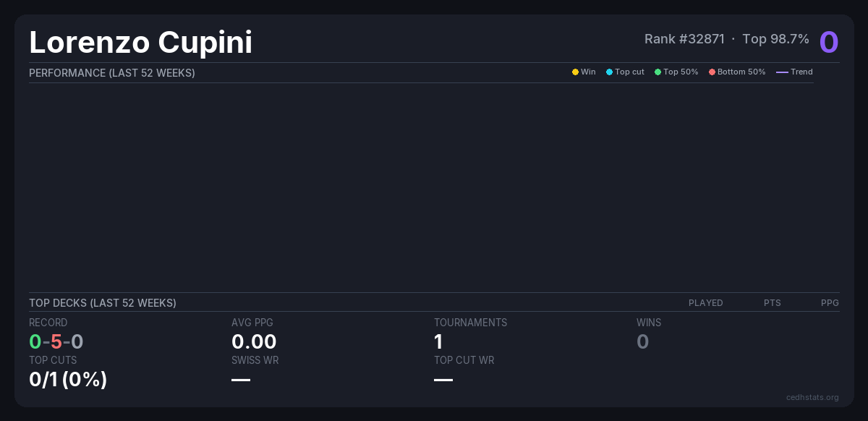Toggle the Trend series legend label

[x=801, y=72]
